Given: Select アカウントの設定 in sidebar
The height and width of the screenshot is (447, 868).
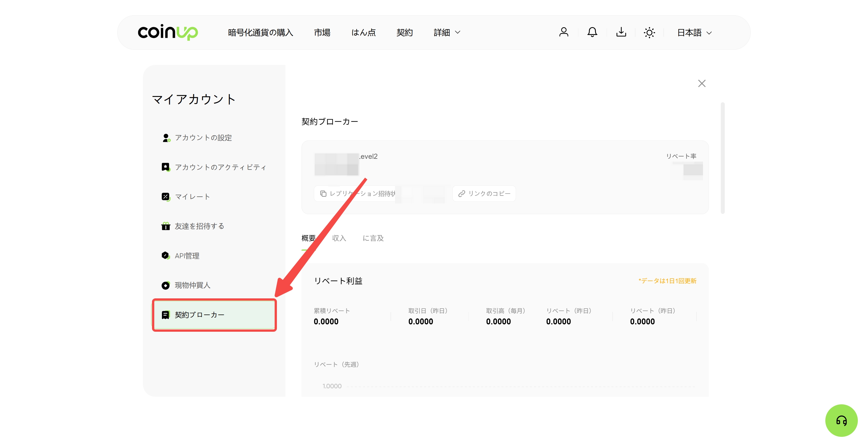Looking at the screenshot, I should click(x=214, y=138).
